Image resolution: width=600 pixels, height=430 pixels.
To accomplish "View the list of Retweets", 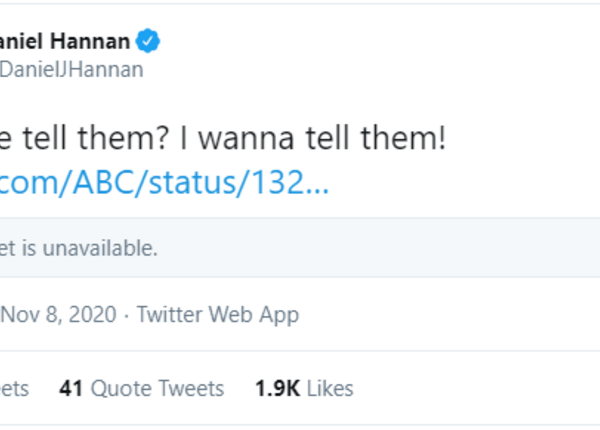I will coord(14,387).
